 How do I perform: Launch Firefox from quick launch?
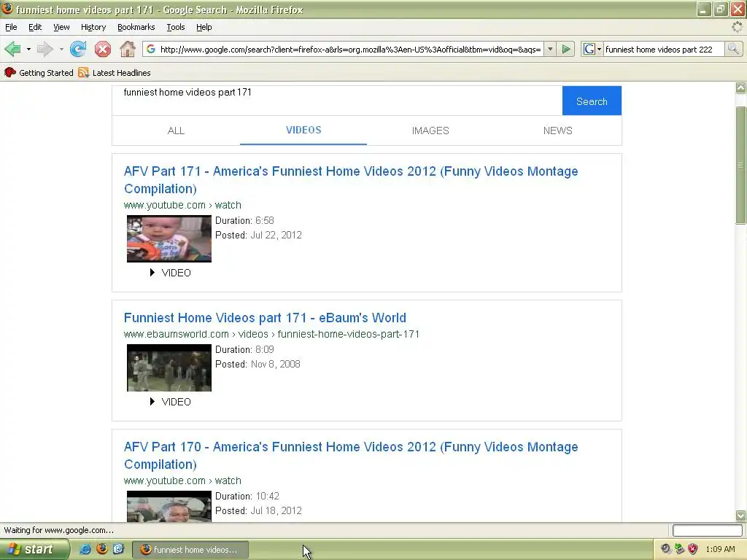(101, 549)
